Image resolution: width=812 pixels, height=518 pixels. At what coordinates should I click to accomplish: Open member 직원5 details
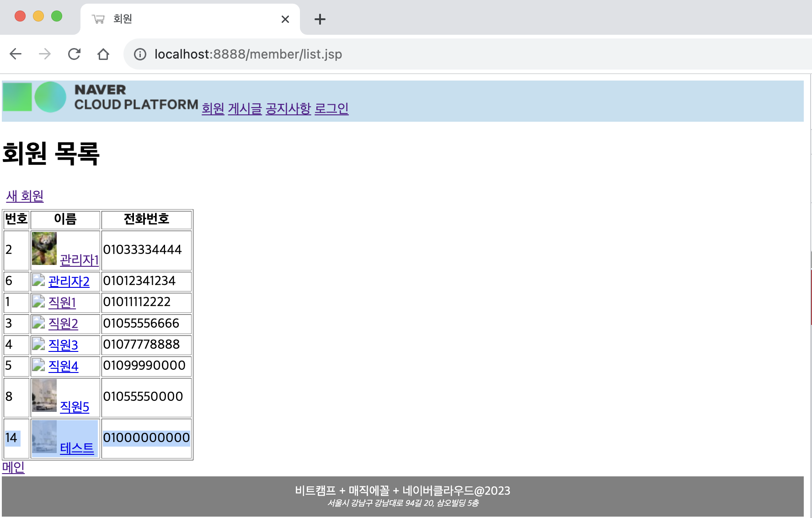coord(75,406)
